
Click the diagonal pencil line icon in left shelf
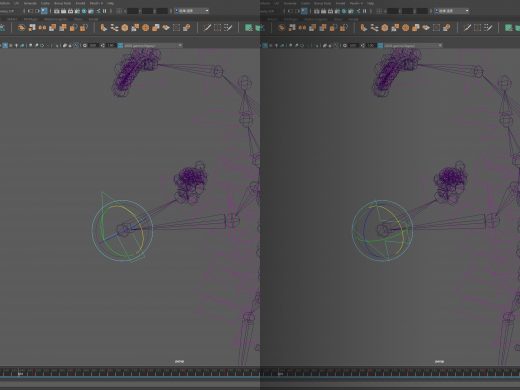[207, 28]
